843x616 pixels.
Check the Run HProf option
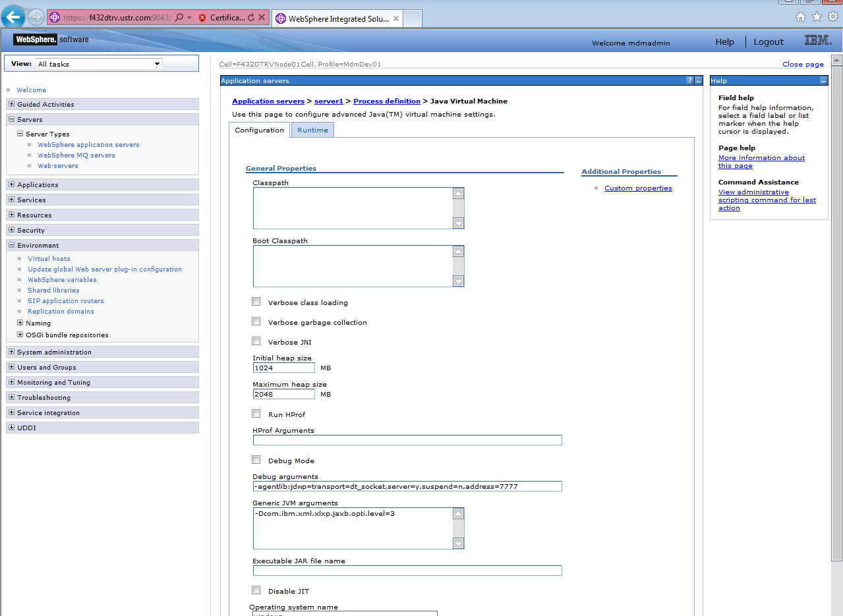256,414
